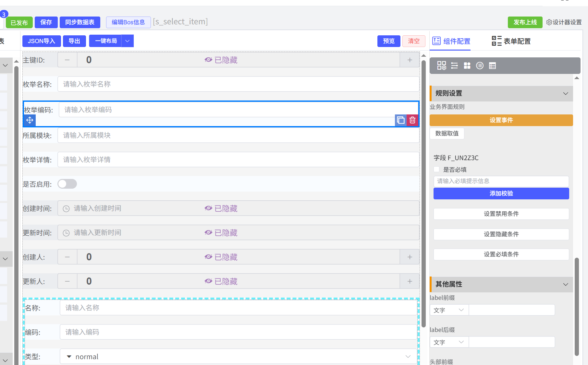Click the 设置隐藏条件 button
Image resolution: width=588 pixels, height=365 pixels.
501,234
